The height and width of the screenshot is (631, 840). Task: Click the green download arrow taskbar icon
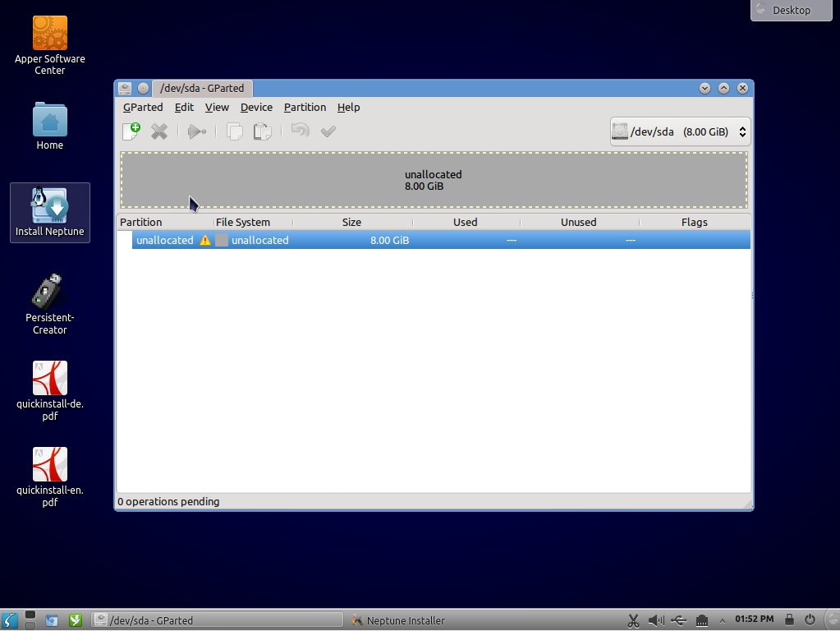tap(75, 620)
